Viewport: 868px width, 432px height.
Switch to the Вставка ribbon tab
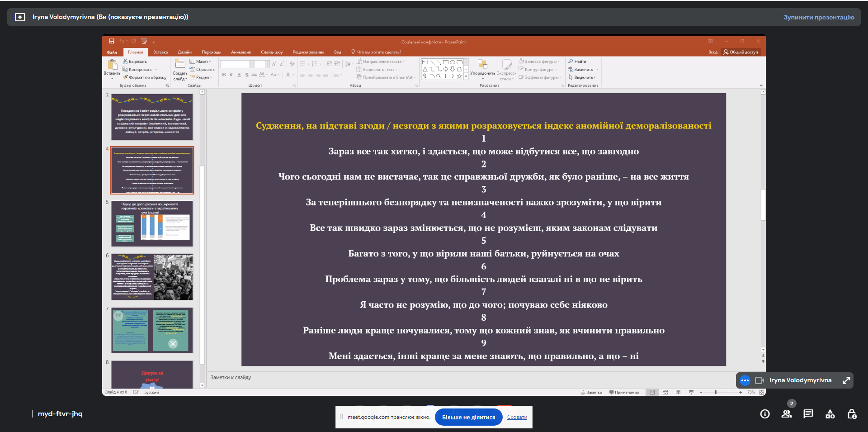[160, 52]
